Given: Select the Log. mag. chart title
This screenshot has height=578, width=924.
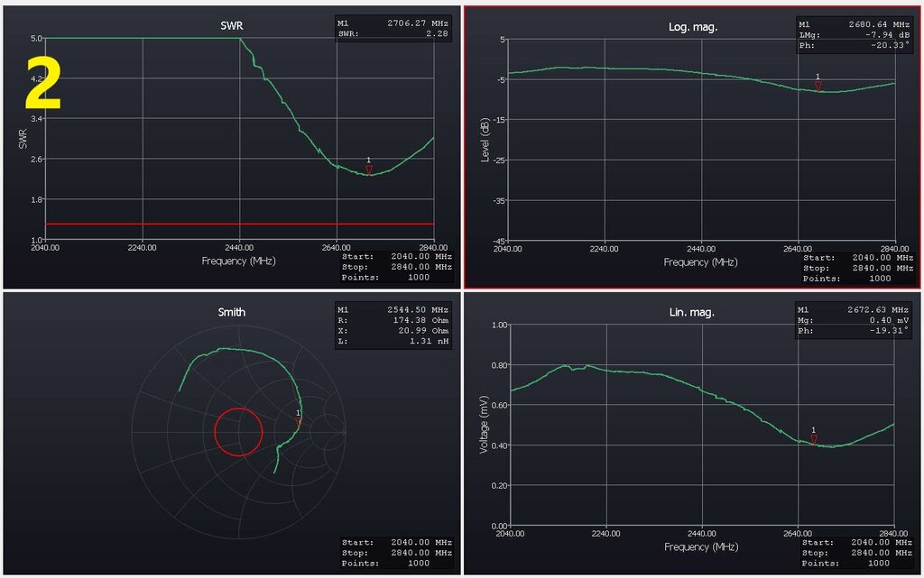Looking at the screenshot, I should click(693, 27).
